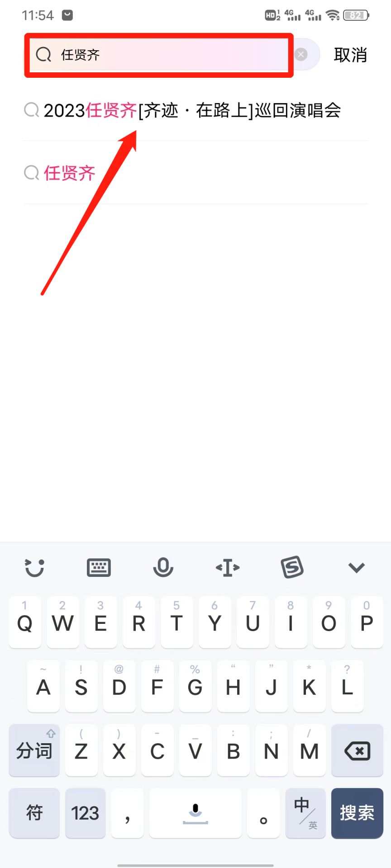Start voice input with the microphone icon

(x=163, y=567)
